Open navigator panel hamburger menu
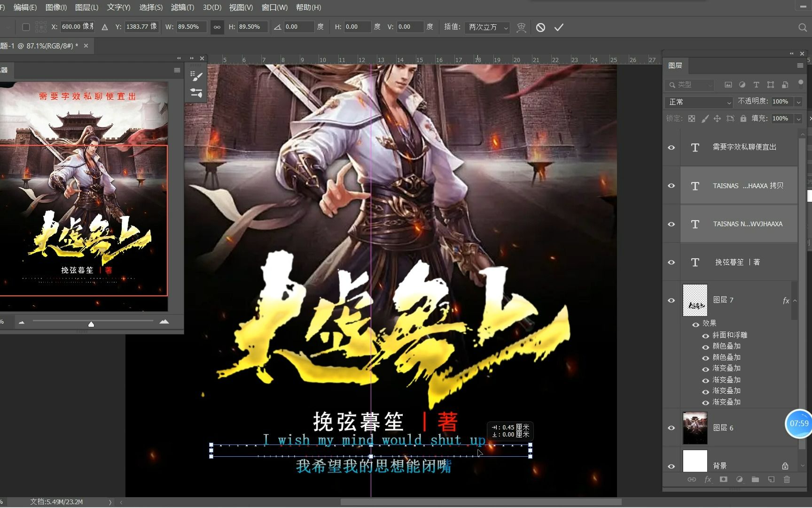 coord(177,70)
